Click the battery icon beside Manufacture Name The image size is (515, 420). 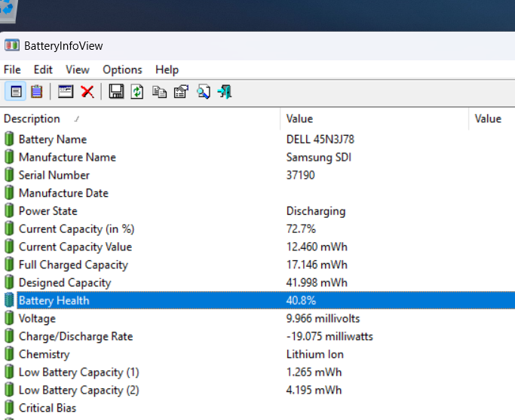coord(9,157)
